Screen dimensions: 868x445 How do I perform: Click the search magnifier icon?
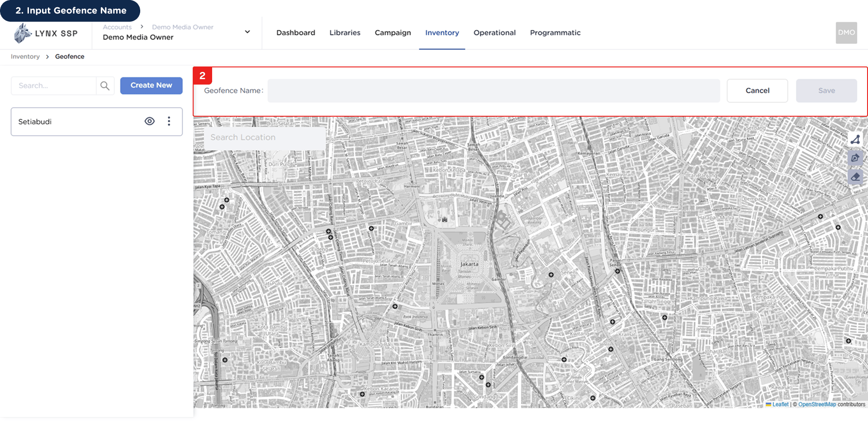pos(105,85)
